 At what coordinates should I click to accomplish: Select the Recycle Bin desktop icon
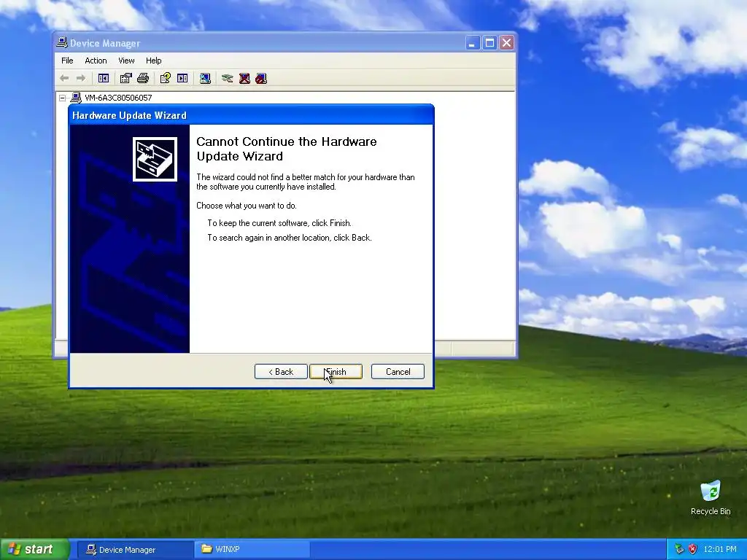pyautogui.click(x=711, y=498)
